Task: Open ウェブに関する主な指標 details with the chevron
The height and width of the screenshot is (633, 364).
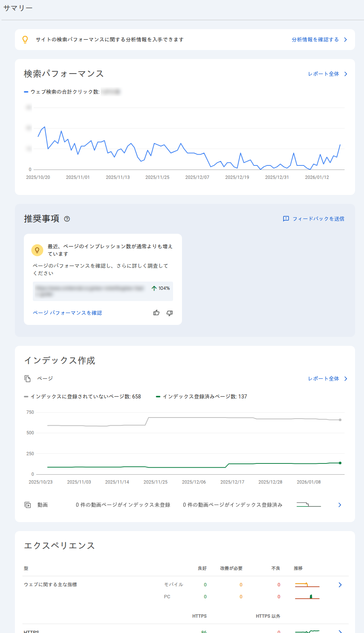Action: click(x=340, y=585)
